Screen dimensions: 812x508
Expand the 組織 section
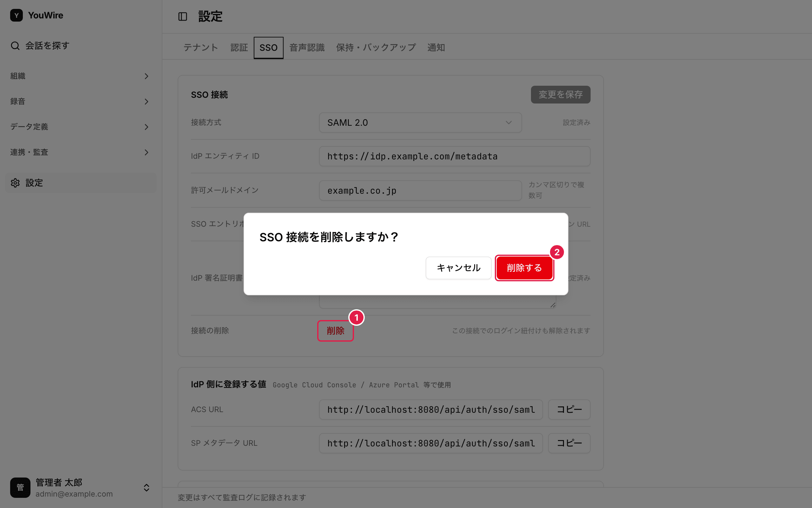click(80, 76)
